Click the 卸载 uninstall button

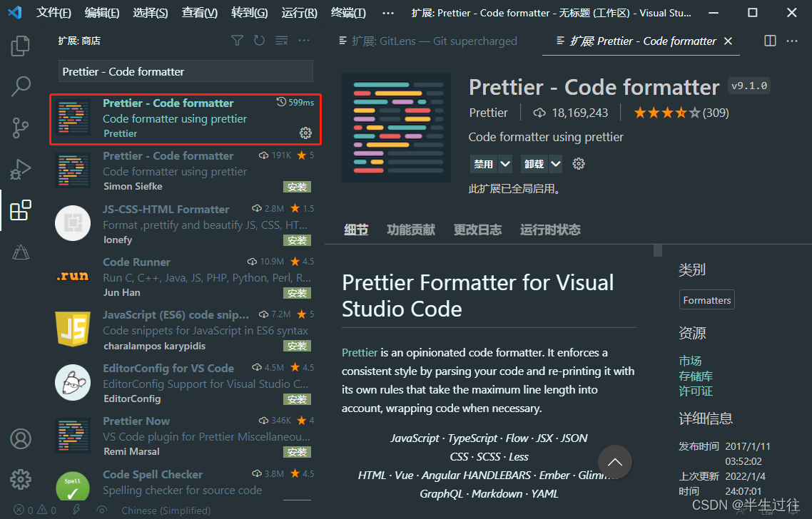click(534, 164)
